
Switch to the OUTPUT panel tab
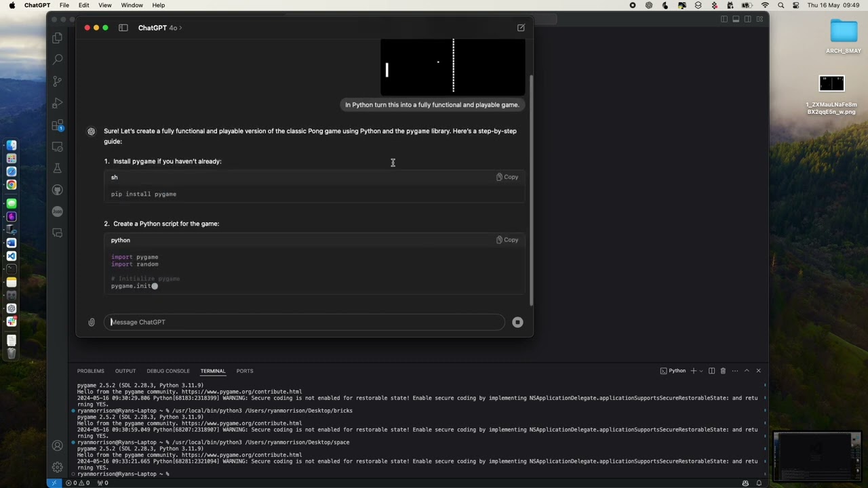pyautogui.click(x=125, y=371)
